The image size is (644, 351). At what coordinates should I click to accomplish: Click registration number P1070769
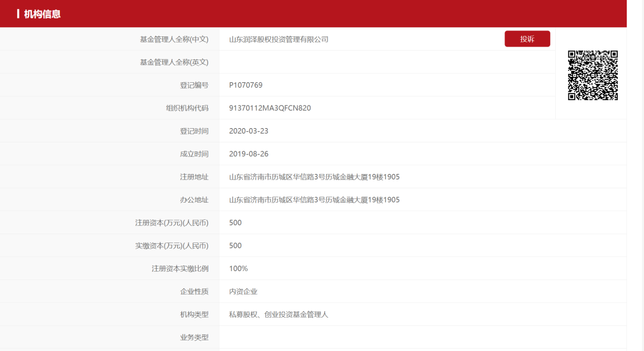(246, 85)
